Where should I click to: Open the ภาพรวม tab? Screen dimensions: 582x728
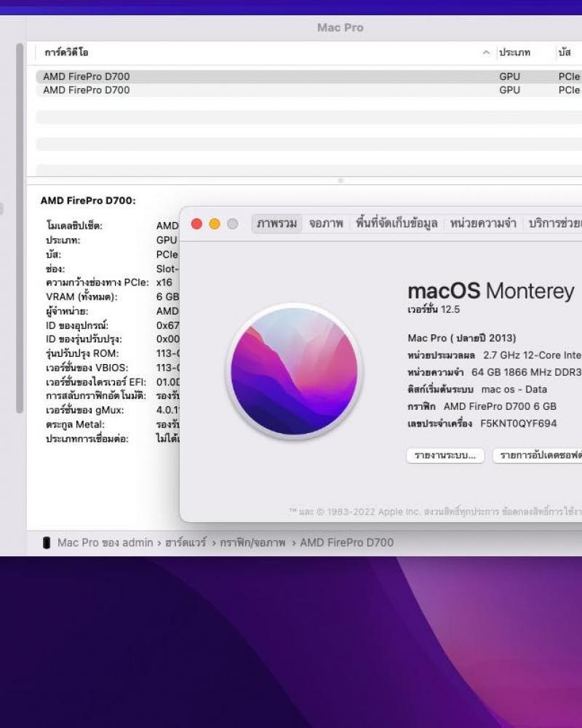pos(277,223)
